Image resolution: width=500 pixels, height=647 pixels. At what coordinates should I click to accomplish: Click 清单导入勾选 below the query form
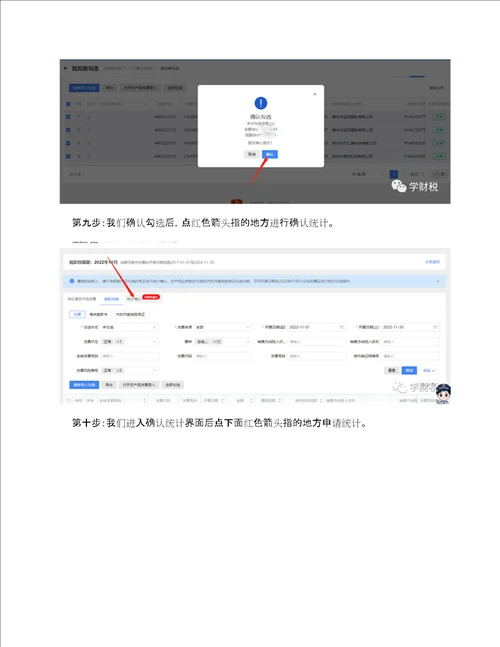[x=84, y=385]
